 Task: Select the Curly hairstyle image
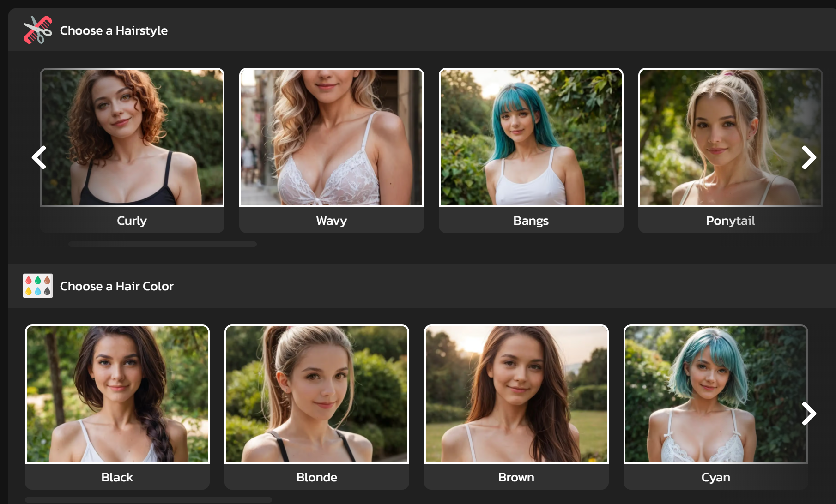pyautogui.click(x=132, y=138)
